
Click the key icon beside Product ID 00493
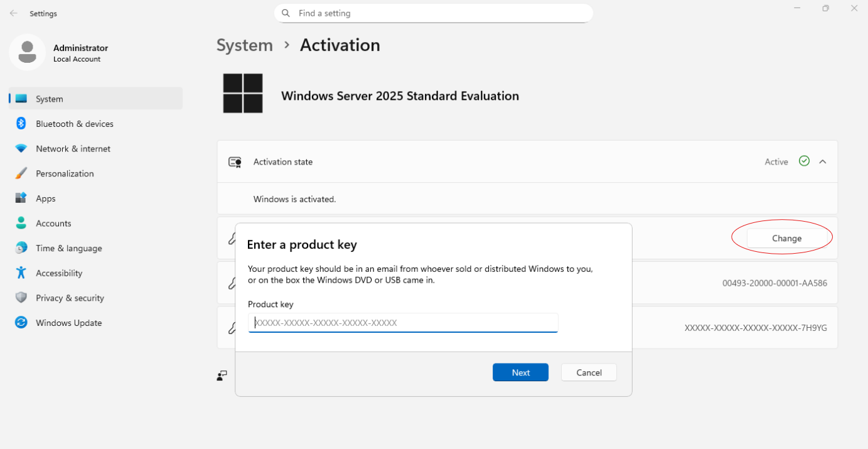231,283
